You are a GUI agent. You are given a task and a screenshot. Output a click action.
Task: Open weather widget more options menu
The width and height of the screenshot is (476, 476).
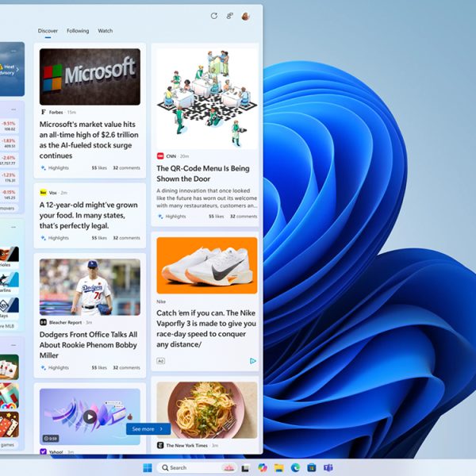(x=13, y=51)
